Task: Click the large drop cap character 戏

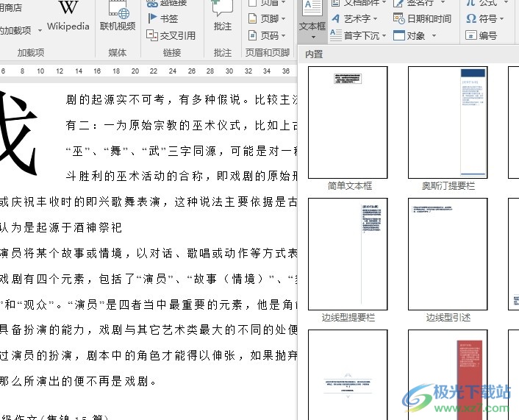Action: tap(18, 132)
